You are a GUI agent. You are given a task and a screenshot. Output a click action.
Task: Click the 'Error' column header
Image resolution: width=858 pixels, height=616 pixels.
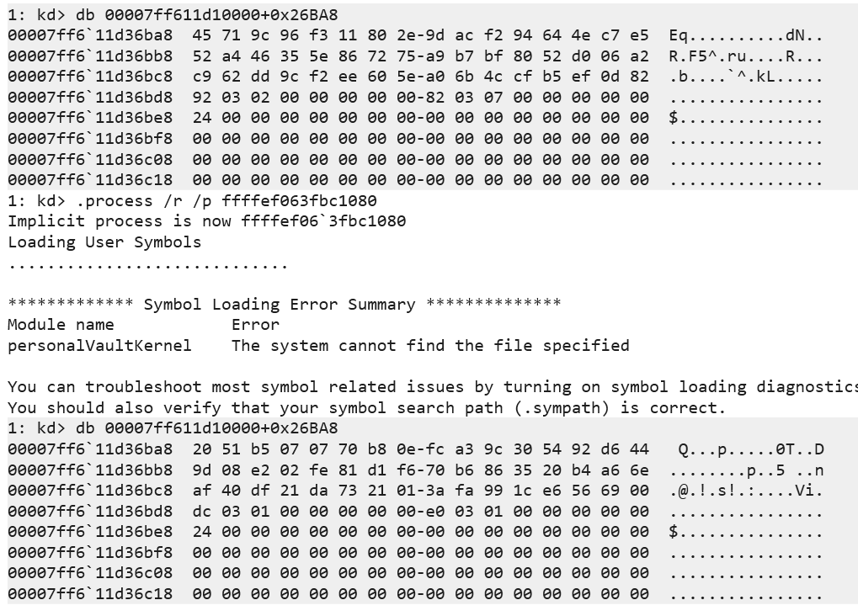(x=255, y=325)
